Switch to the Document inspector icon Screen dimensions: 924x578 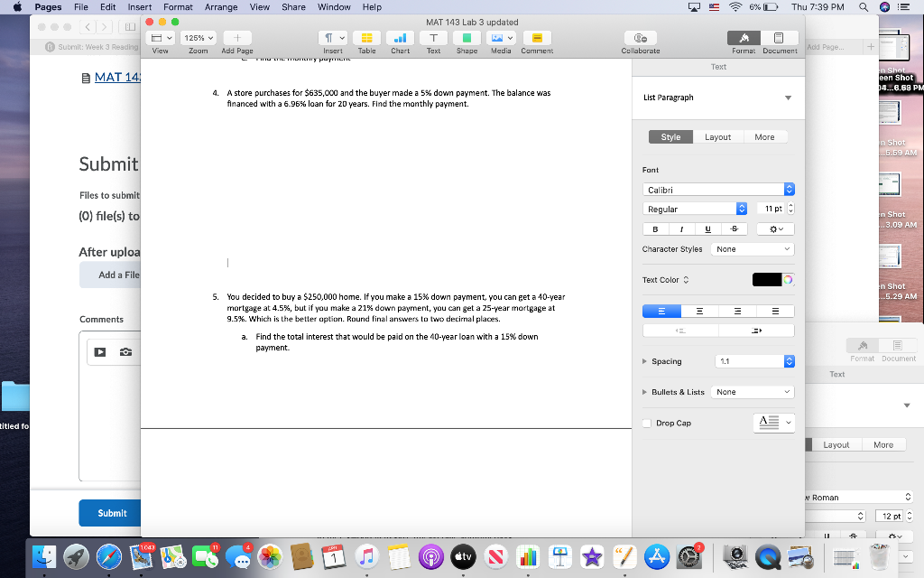coord(780,39)
